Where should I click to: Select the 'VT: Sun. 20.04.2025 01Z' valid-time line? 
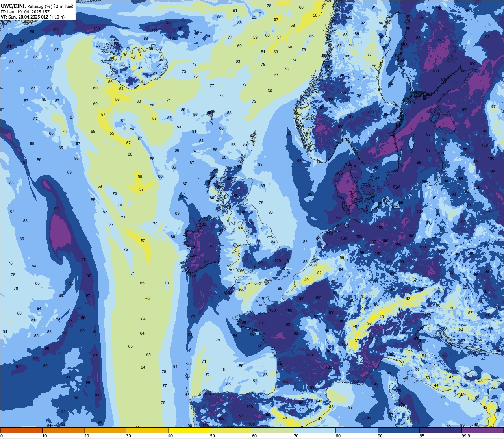click(x=24, y=17)
